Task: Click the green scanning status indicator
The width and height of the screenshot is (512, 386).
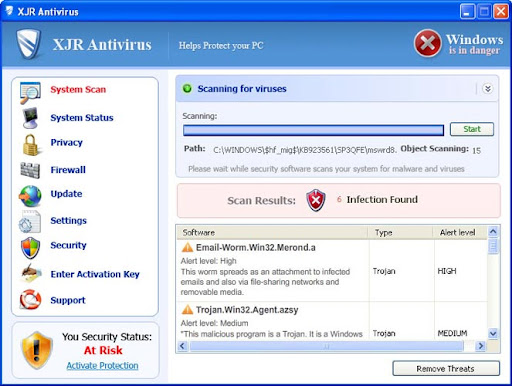Action: coord(187,89)
